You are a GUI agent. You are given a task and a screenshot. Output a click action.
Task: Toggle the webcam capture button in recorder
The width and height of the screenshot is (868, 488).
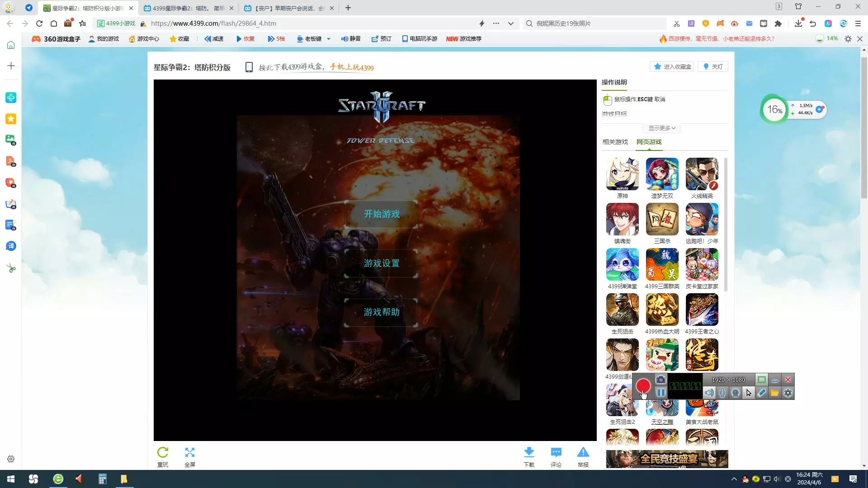point(736,393)
